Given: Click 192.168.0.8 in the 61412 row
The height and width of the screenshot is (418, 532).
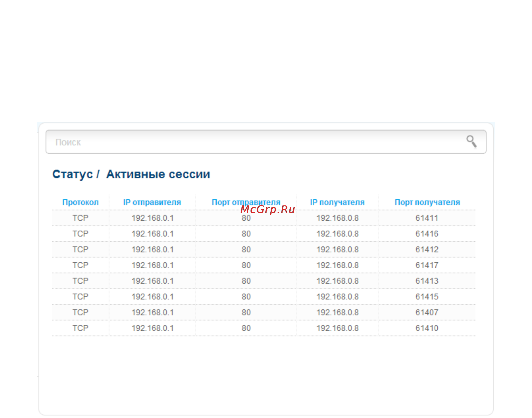Looking at the screenshot, I should [x=337, y=250].
